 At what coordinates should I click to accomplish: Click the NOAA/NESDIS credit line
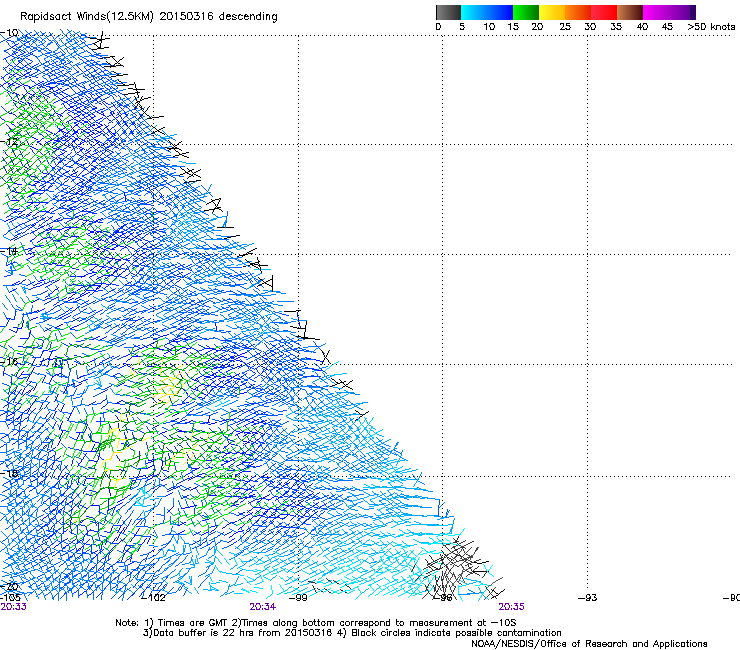click(x=589, y=644)
